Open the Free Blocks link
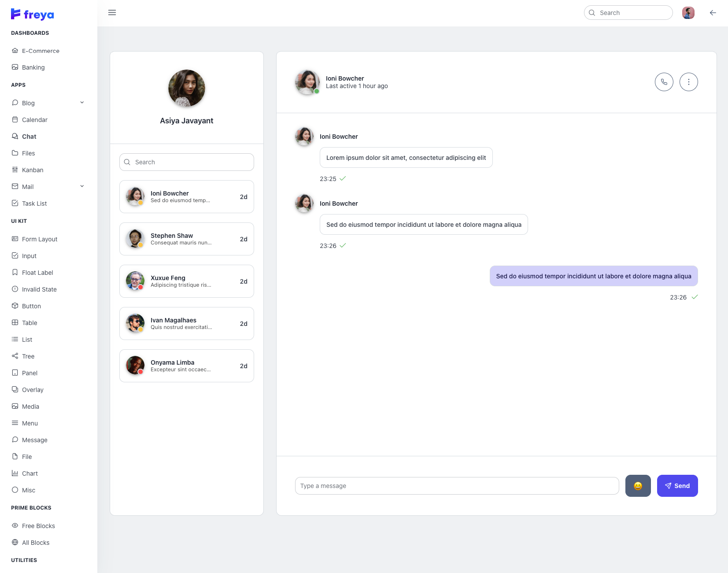 [38, 526]
